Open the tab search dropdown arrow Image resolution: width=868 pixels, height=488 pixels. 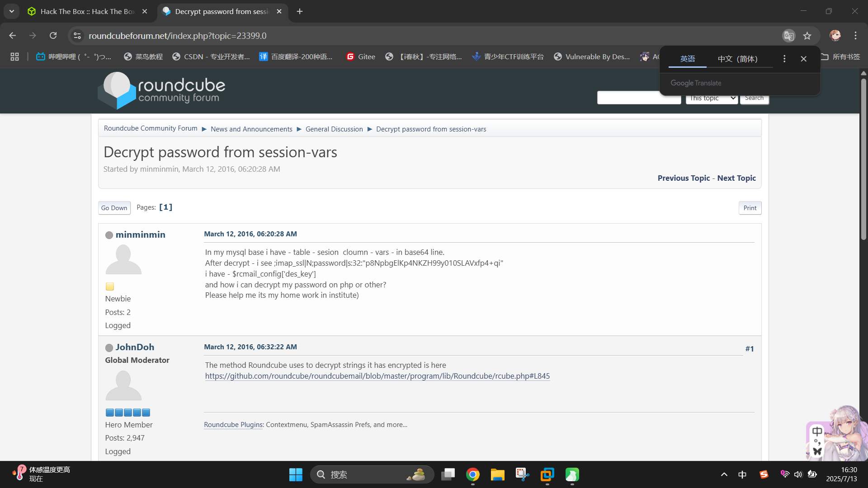12,11
